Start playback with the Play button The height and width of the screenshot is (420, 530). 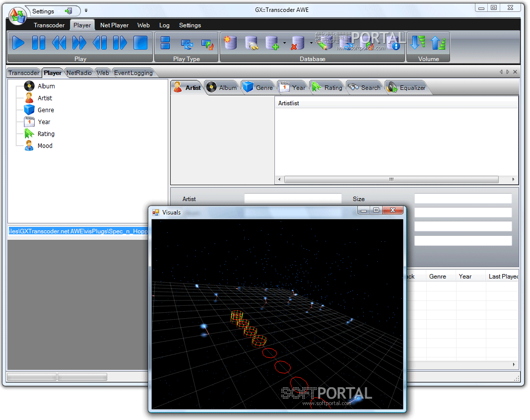[18, 43]
